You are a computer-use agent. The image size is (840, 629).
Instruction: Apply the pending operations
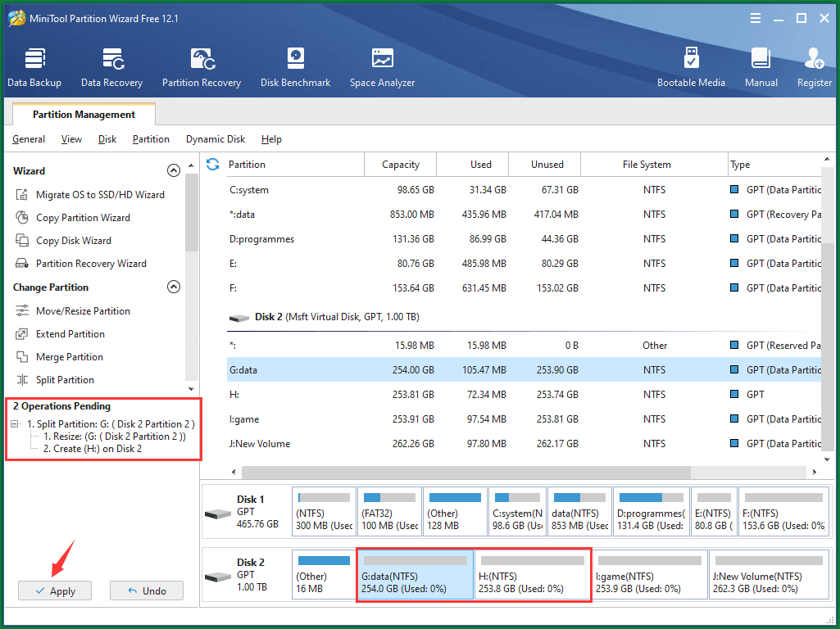(55, 591)
